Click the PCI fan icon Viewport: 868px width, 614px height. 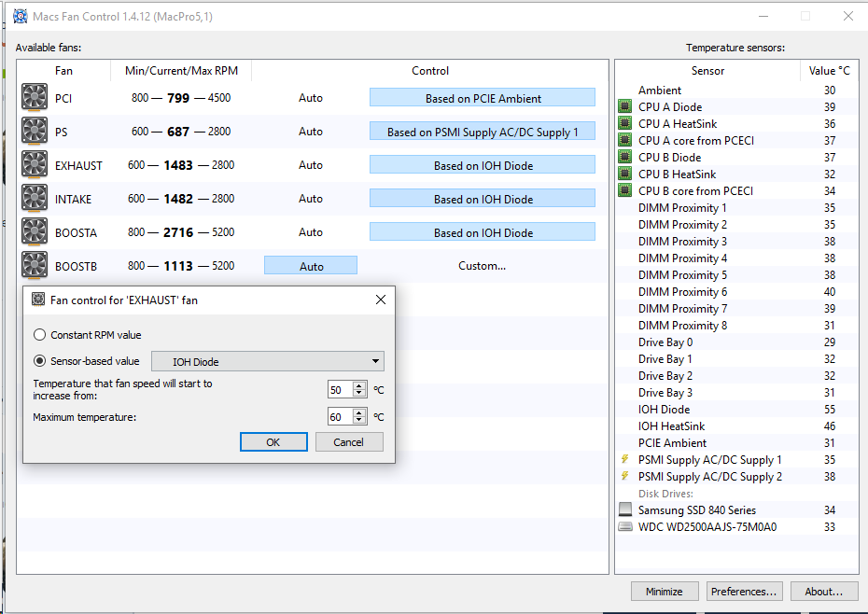(x=35, y=97)
